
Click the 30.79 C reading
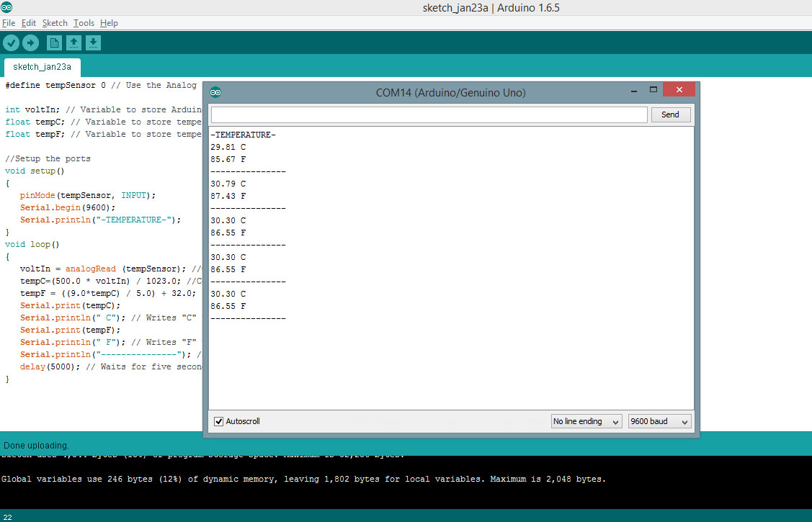[228, 184]
